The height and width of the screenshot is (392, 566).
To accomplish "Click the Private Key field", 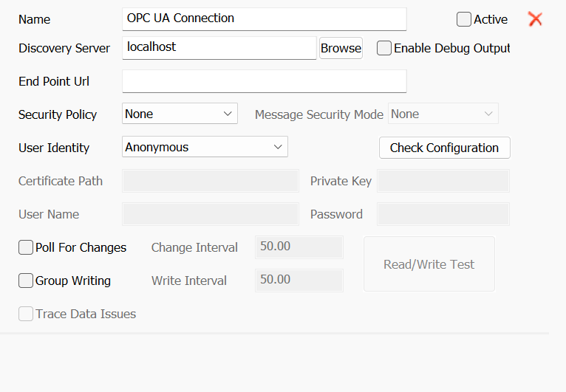I will coord(443,181).
